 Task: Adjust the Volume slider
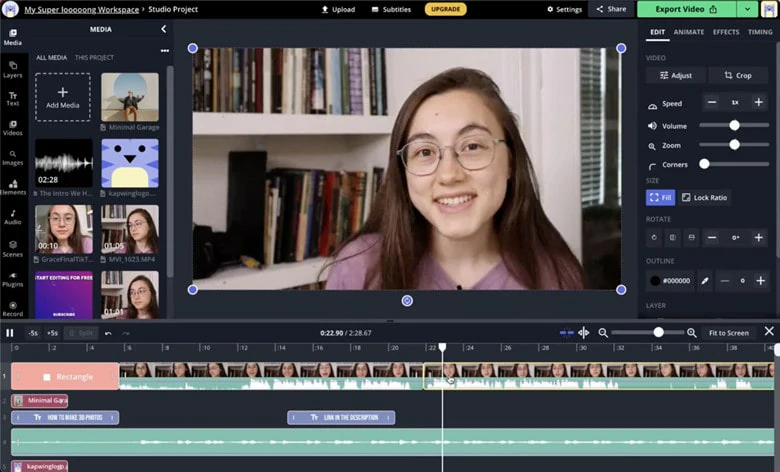(734, 125)
